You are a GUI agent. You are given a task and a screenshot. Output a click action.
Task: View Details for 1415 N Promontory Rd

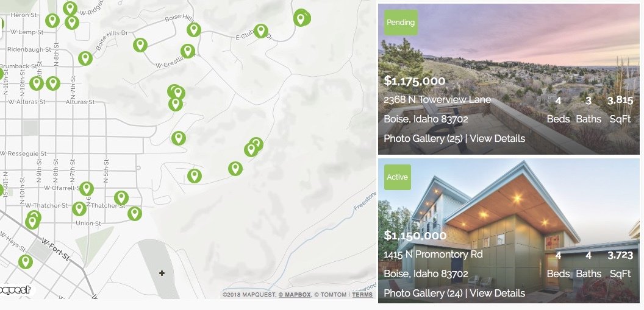[498, 293]
